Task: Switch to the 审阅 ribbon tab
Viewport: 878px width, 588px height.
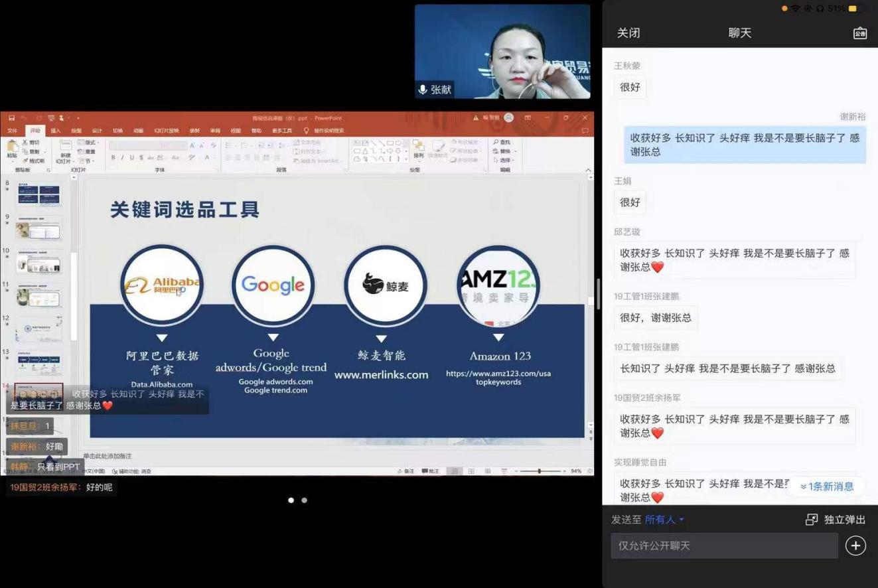Action: click(215, 131)
